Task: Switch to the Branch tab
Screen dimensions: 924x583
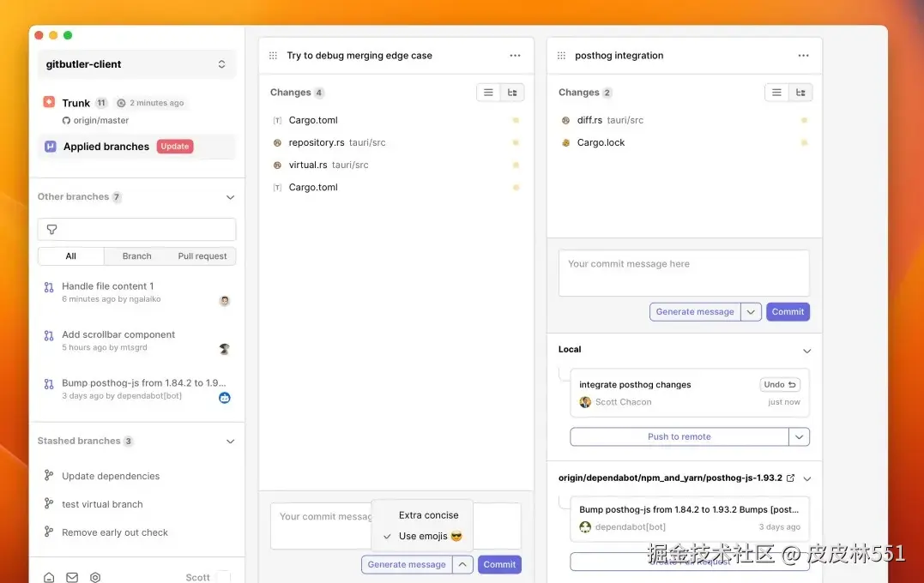Action: (136, 256)
